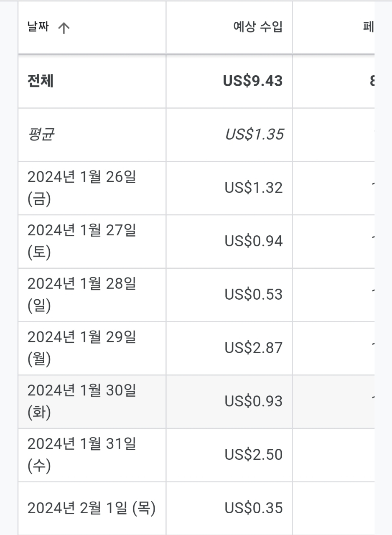The height and width of the screenshot is (535, 392).
Task: Select the 2024년 1월 29일 (월) row
Action: [x=82, y=348]
